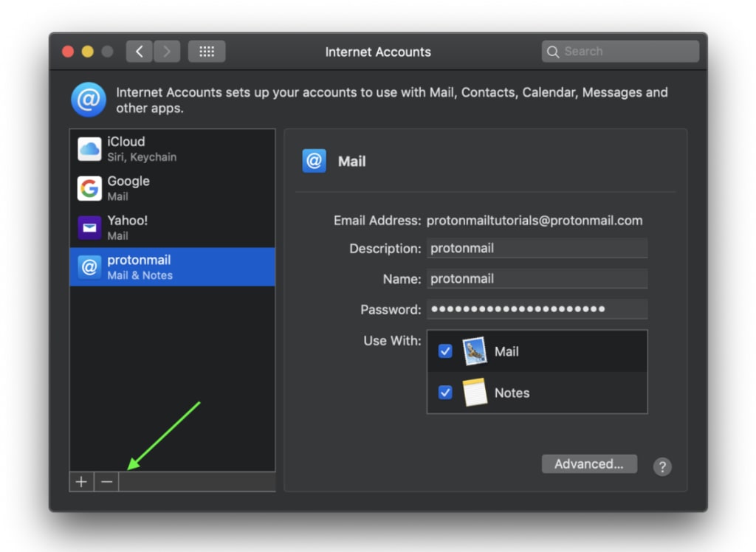756x552 pixels.
Task: Click the Mail app stamp icon
Action: tap(475, 351)
